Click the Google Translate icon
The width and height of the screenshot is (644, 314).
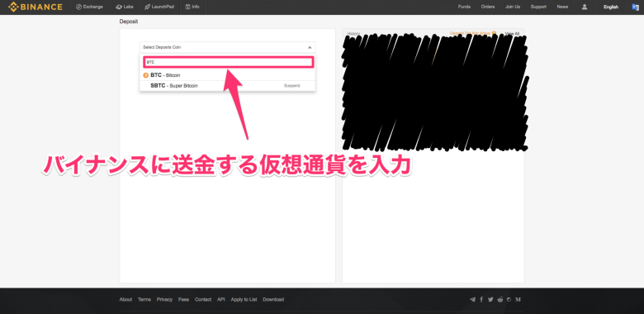(x=635, y=7)
